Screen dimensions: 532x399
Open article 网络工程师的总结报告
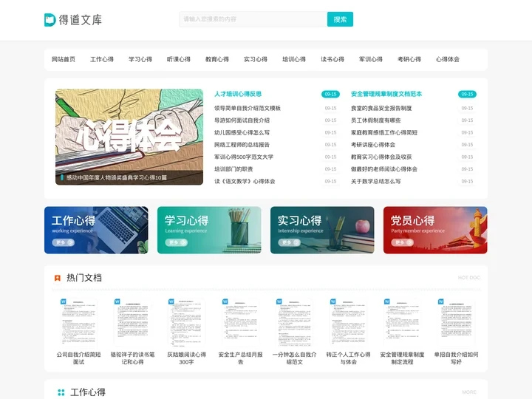coord(242,145)
